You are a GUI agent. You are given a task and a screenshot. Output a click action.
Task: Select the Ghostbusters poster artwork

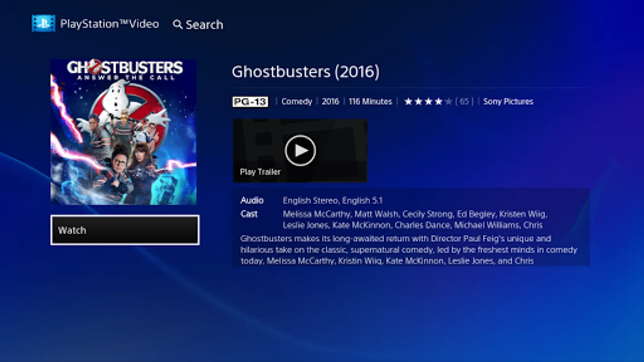coord(124,132)
